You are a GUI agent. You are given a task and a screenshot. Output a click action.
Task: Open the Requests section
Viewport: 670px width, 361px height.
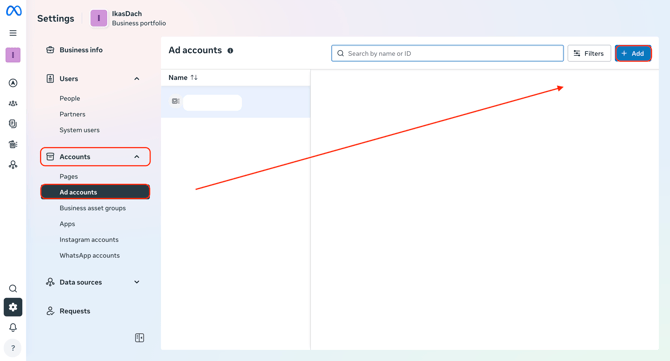(x=75, y=311)
